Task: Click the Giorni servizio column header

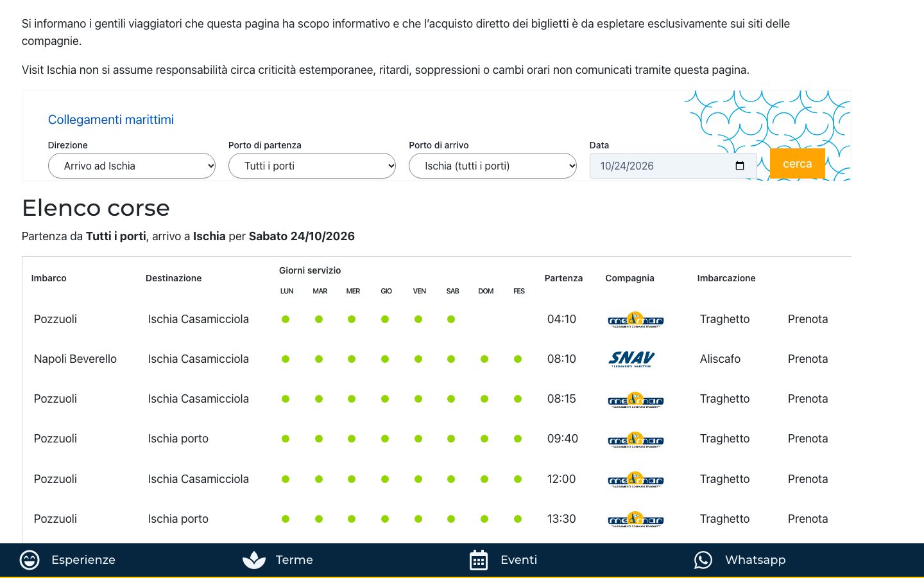Action: [x=310, y=270]
